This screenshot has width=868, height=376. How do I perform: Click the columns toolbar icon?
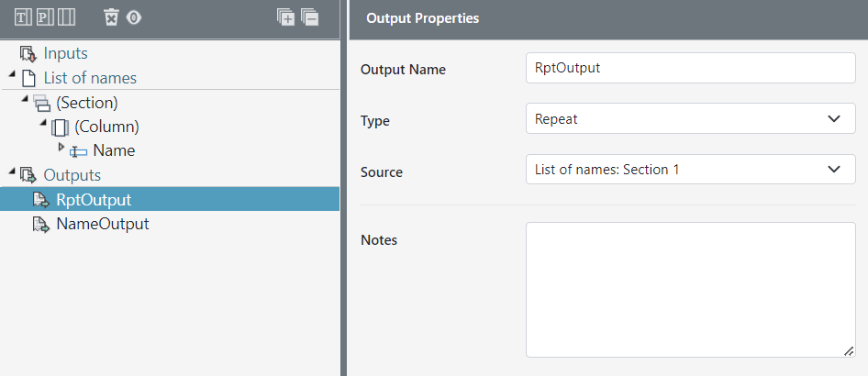point(67,17)
